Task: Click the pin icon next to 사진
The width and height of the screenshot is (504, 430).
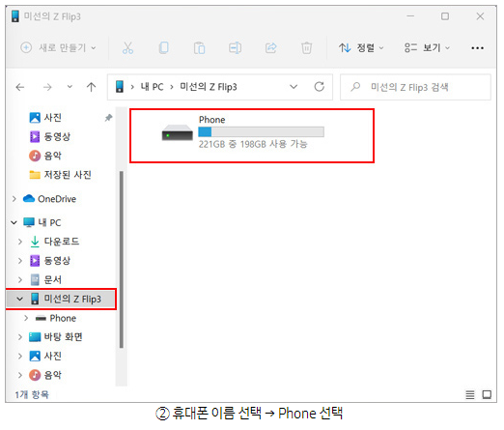Action: (108, 118)
